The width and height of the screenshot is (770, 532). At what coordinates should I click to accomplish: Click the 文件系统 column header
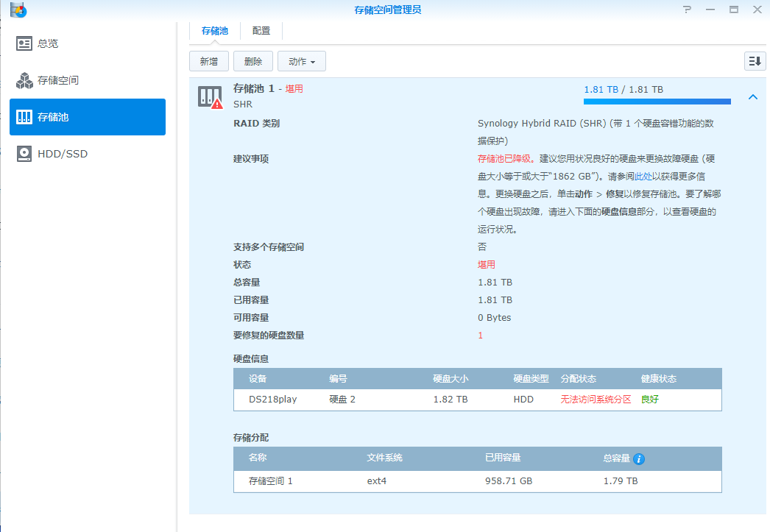tap(384, 458)
